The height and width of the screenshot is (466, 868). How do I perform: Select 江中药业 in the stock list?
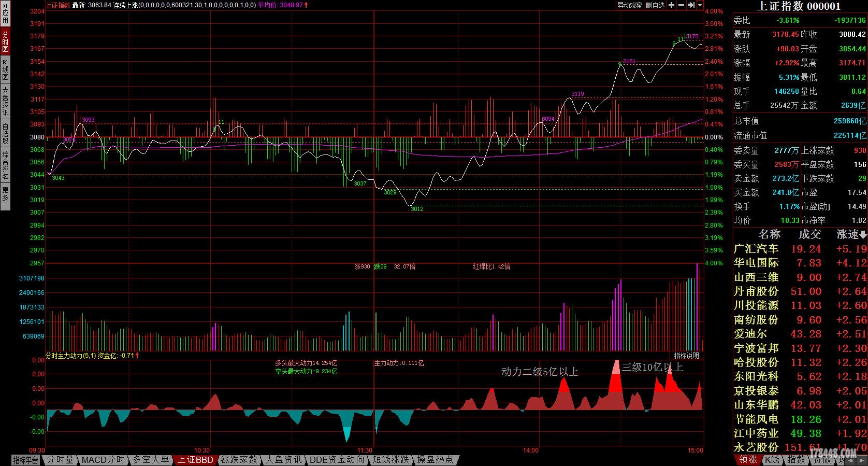[800, 433]
